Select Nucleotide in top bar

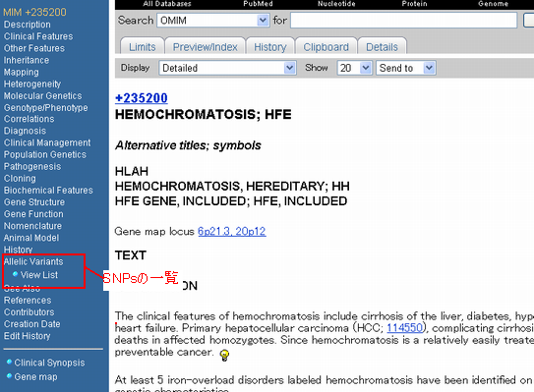tap(336, 4)
